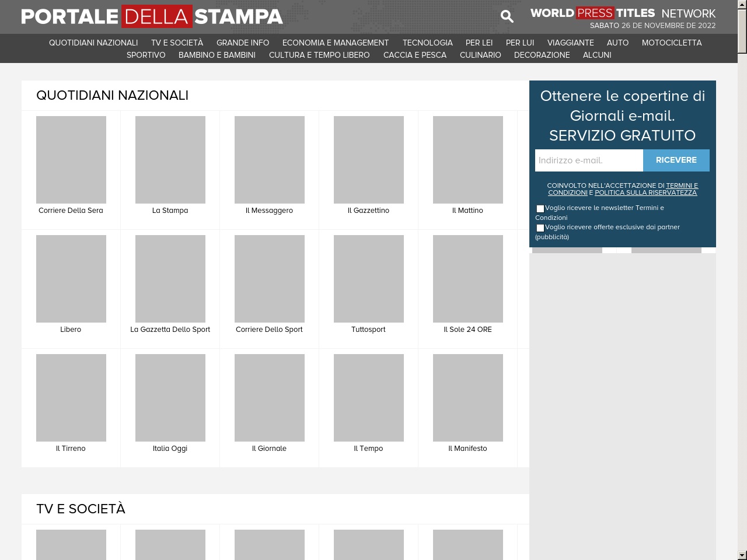Open La Stampa cover thumbnail
The image size is (747, 560).
[x=170, y=160]
